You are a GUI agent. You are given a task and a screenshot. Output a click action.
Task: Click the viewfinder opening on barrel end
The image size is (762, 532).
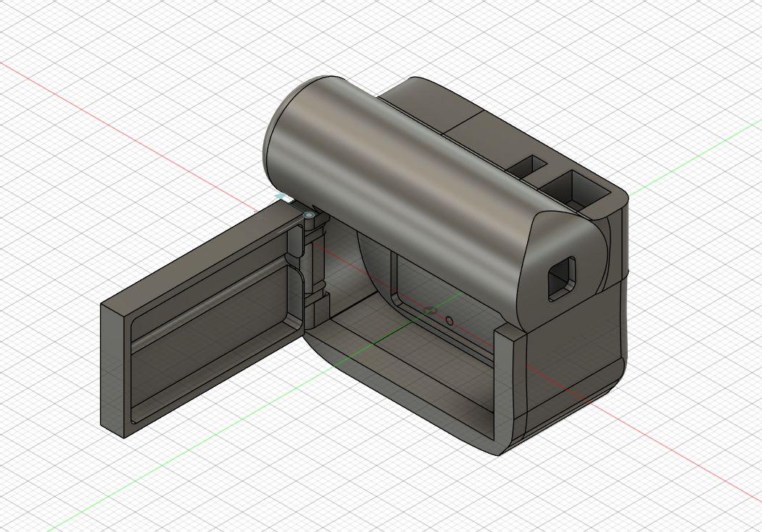(x=562, y=279)
